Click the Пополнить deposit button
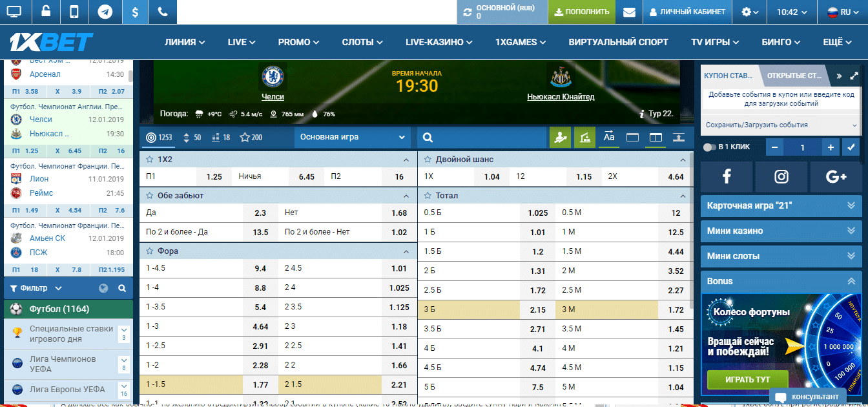The height and width of the screenshot is (407, 868). [581, 12]
